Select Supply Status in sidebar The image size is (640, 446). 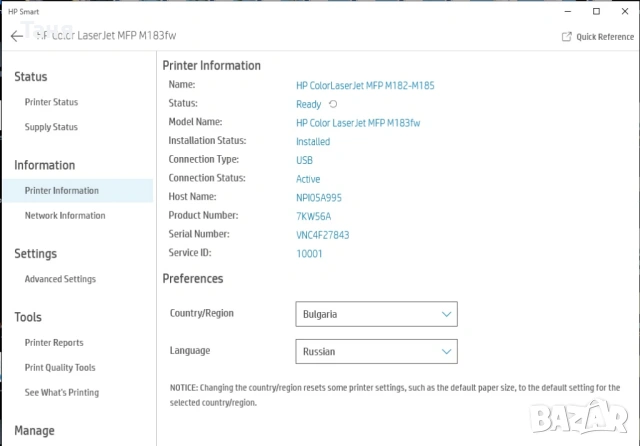pos(51,127)
